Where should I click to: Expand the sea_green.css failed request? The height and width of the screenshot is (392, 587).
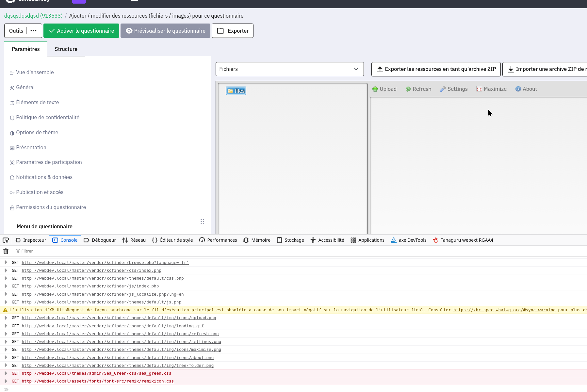[x=6, y=373]
